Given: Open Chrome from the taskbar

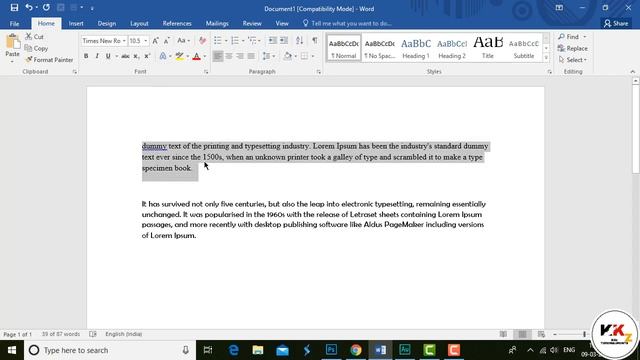Looking at the screenshot, I should [356, 350].
